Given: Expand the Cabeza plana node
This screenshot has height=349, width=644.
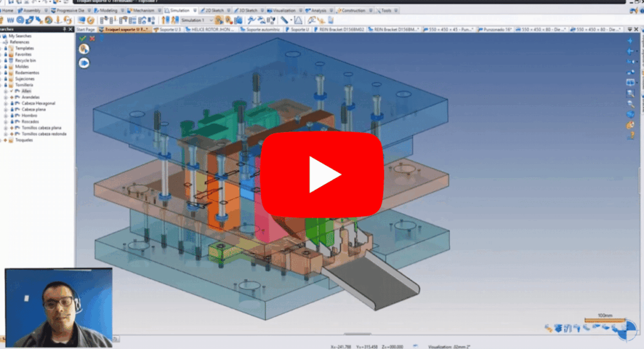Looking at the screenshot, I should point(6,109).
